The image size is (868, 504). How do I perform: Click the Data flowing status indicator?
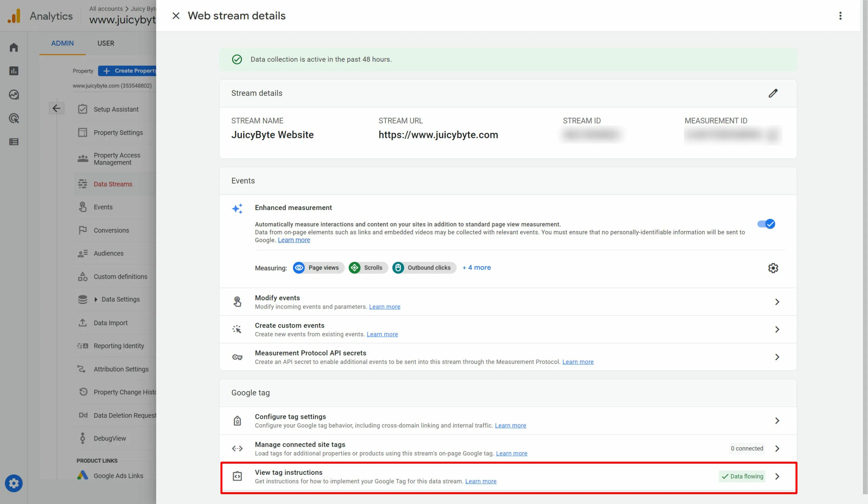742,476
